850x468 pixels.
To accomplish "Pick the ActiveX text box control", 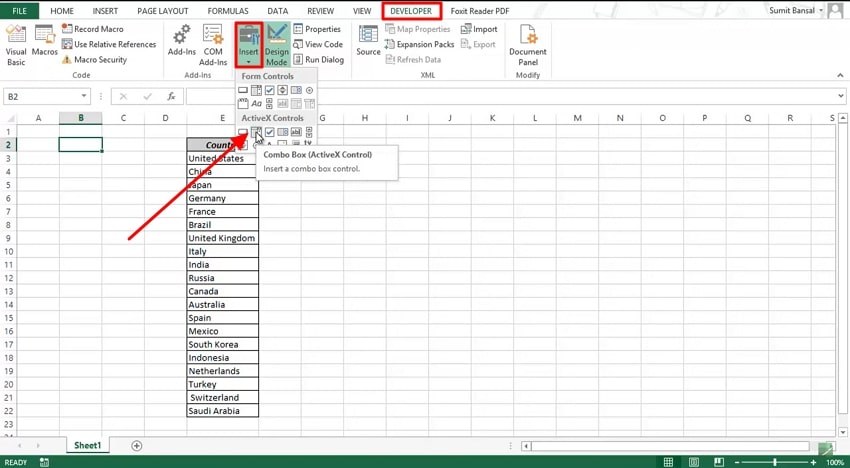I will 296,132.
